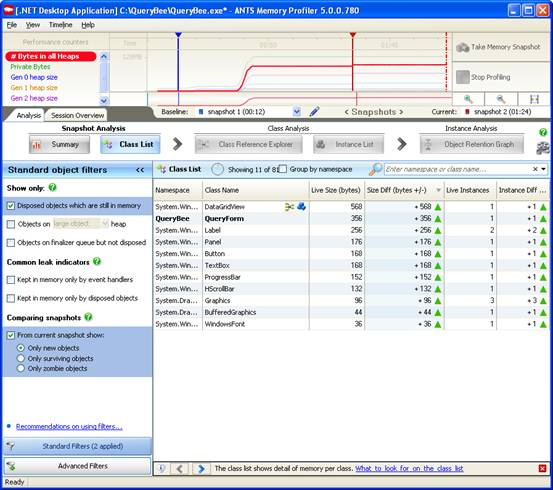This screenshot has height=490, width=553.
Task: Collapse the Standard object filters panel
Action: point(140,170)
